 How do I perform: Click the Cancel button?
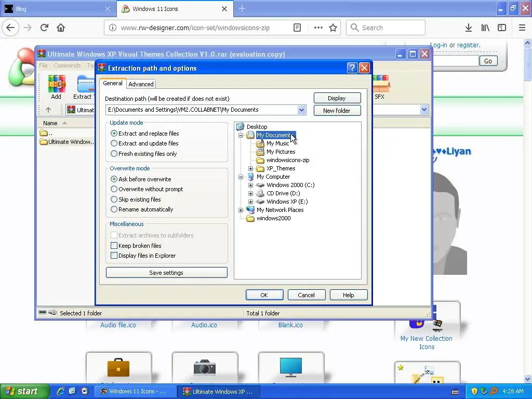tap(307, 295)
